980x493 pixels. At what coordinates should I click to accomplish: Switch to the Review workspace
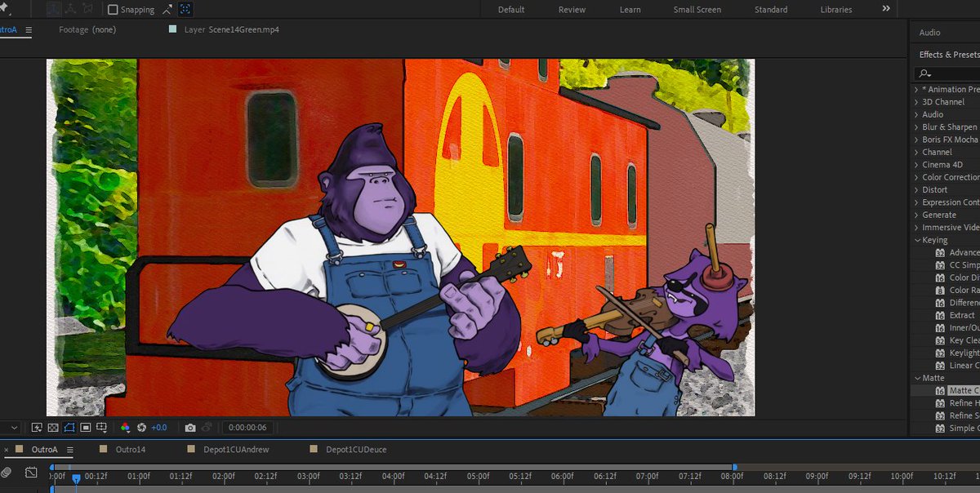(x=572, y=10)
